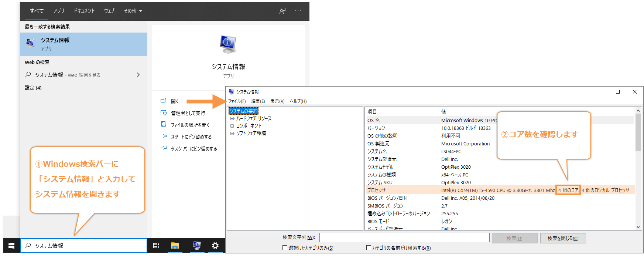Select the バージョン row

[500, 128]
